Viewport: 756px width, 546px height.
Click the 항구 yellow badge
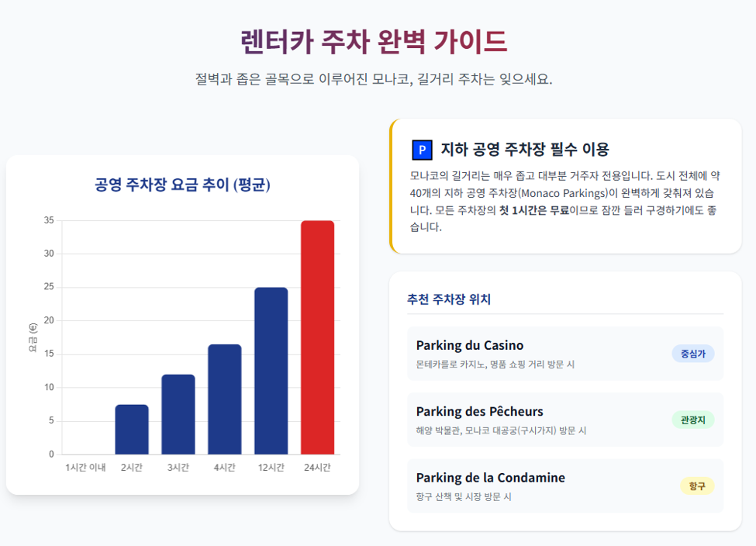(x=697, y=486)
